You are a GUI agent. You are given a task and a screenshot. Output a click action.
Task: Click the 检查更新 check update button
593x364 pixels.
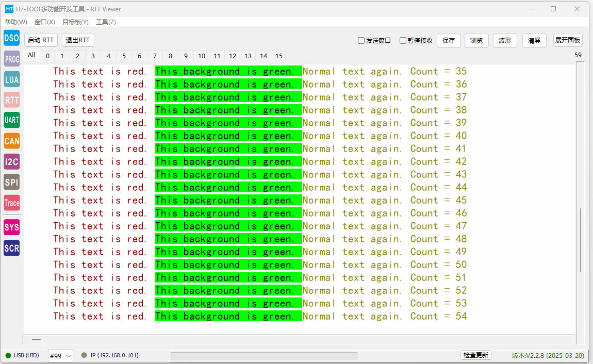coord(476,355)
